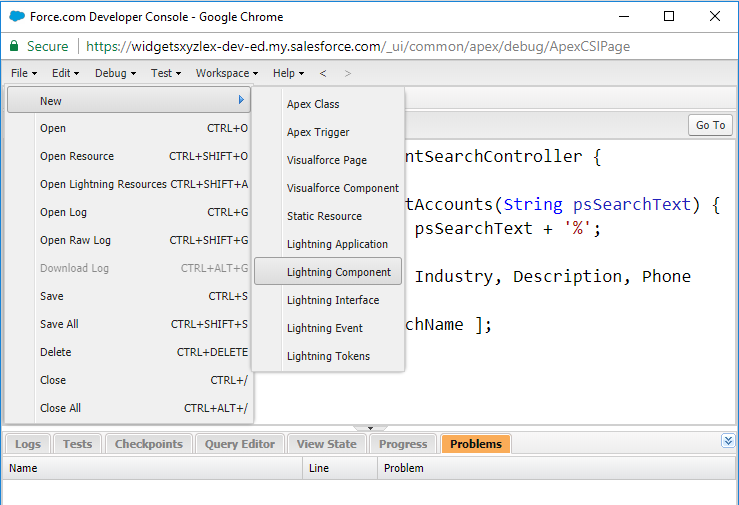Click the Go To button

pyautogui.click(x=710, y=125)
